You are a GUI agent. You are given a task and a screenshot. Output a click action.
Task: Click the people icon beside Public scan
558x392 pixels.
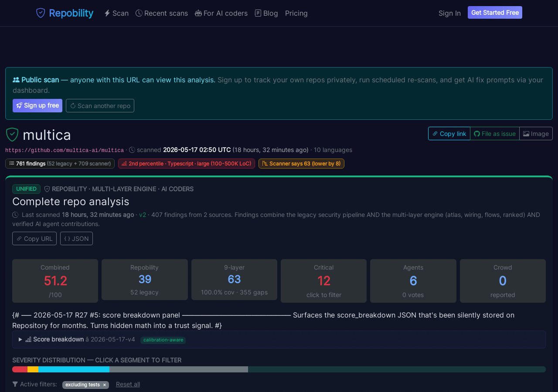(x=16, y=80)
